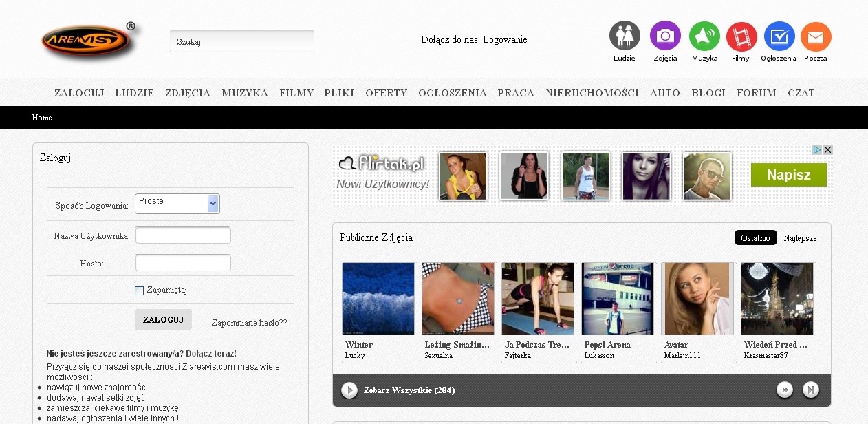The image size is (868, 424).
Task: Open Zobacz Wszystkie (284) link
Action: pyautogui.click(x=409, y=390)
